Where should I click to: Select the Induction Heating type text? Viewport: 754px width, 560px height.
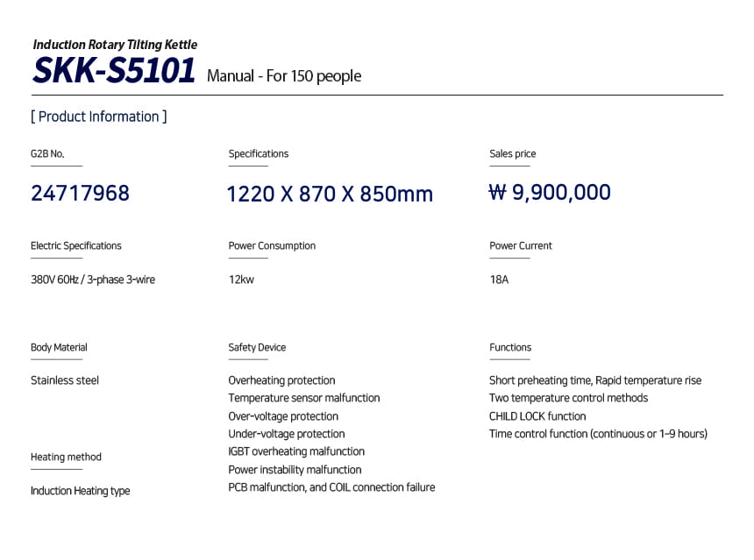[80, 491]
